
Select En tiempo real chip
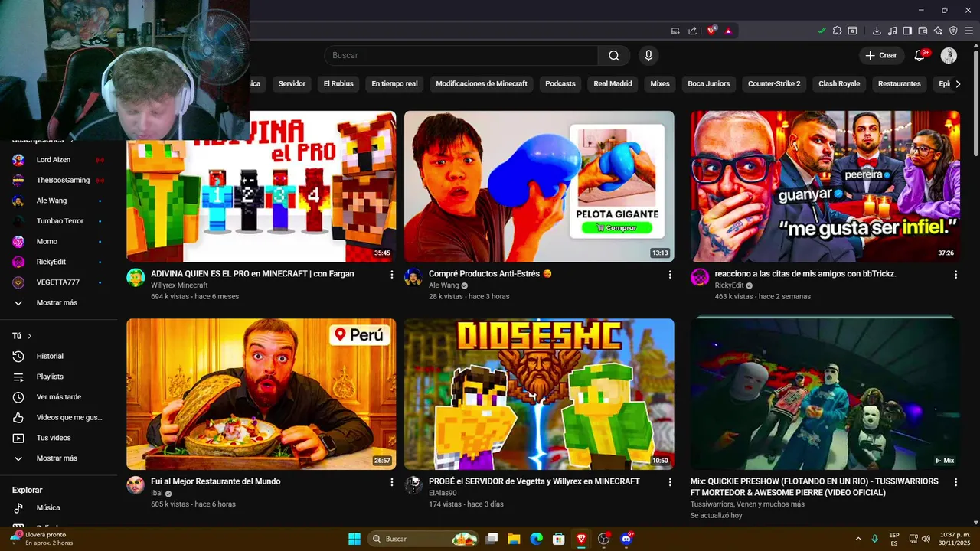coord(394,83)
